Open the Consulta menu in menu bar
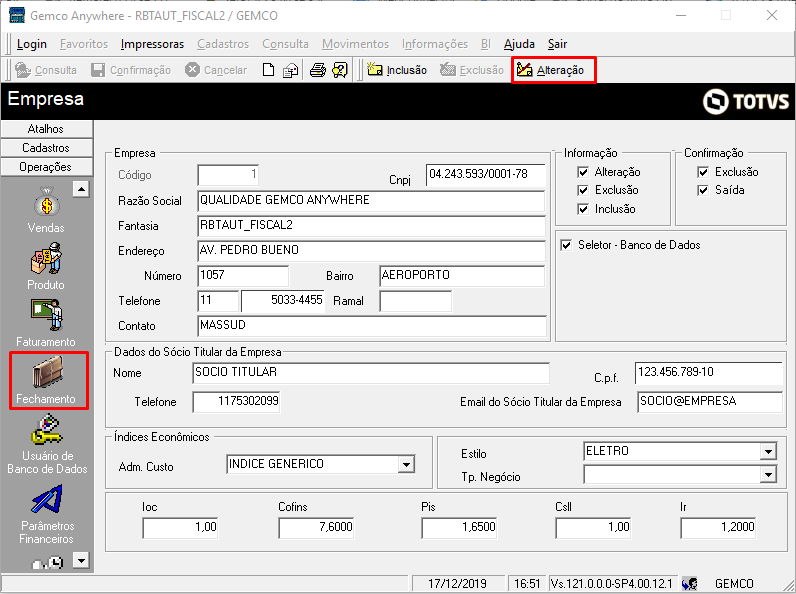The image size is (796, 594). coord(285,44)
